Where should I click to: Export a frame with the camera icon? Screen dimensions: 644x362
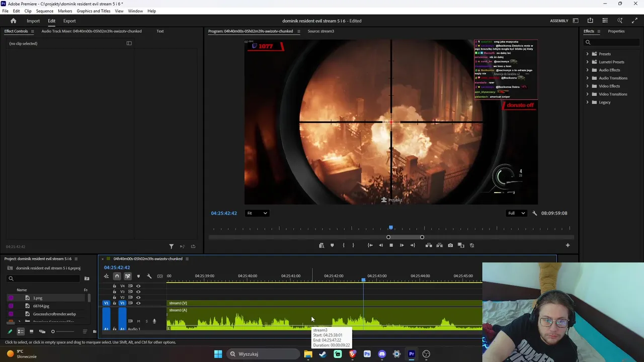pos(450,245)
